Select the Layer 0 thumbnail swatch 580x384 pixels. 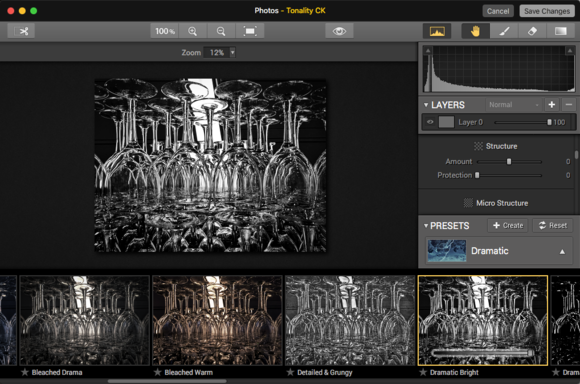[446, 122]
